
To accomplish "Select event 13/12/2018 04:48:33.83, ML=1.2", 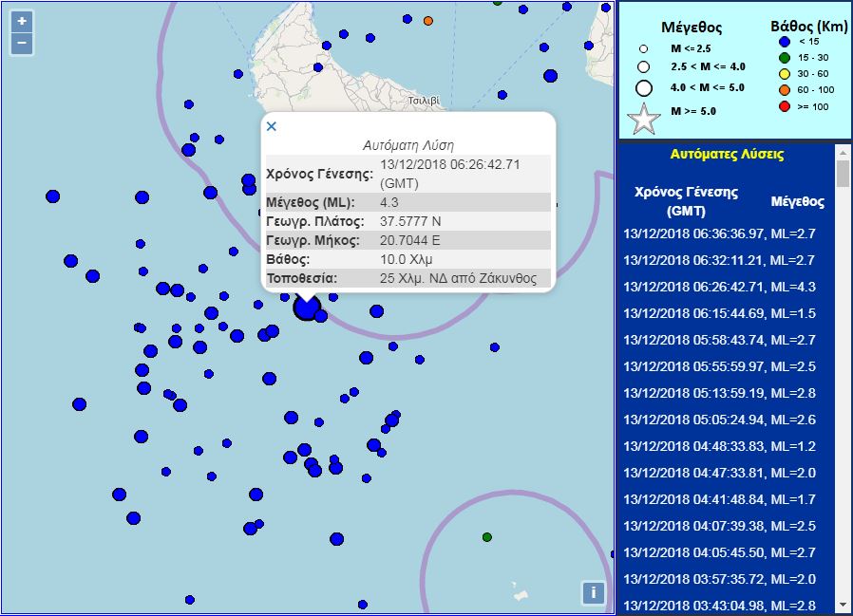I will coord(719,446).
